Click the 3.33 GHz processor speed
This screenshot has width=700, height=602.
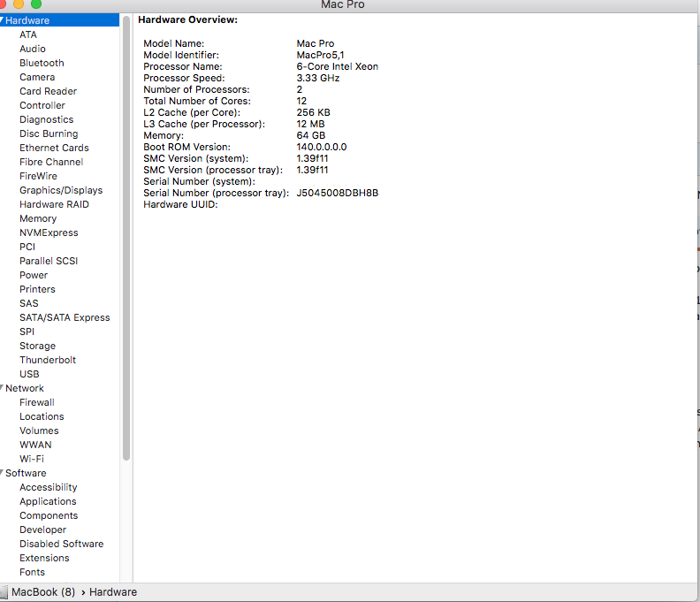click(318, 78)
